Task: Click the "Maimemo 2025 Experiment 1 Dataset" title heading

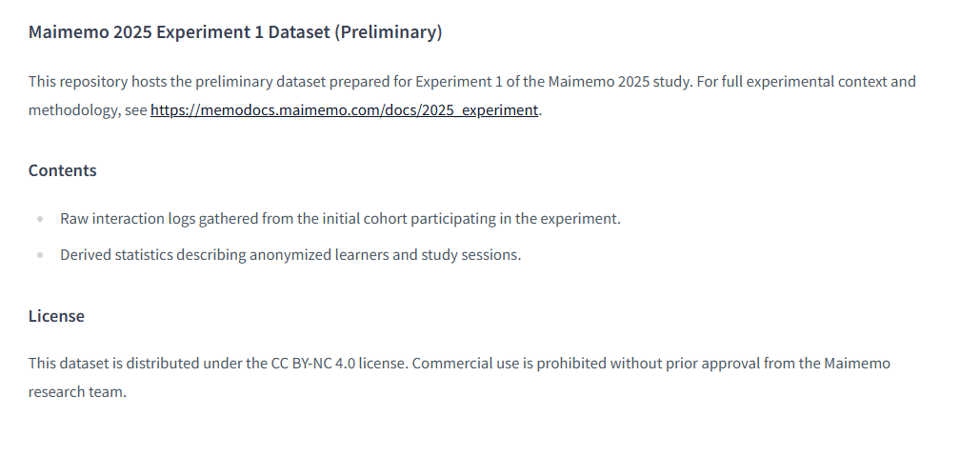Action: (179, 32)
